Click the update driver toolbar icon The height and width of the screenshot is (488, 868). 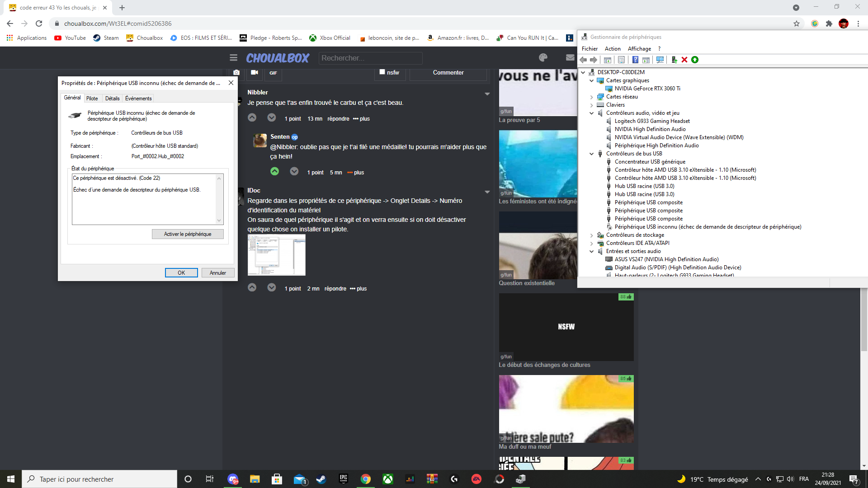[674, 60]
